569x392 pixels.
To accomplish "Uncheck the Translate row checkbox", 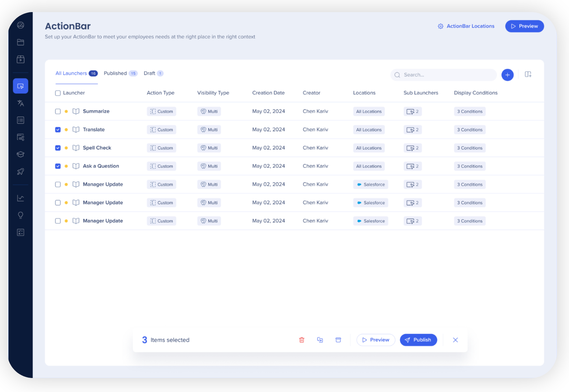I will coord(58,129).
